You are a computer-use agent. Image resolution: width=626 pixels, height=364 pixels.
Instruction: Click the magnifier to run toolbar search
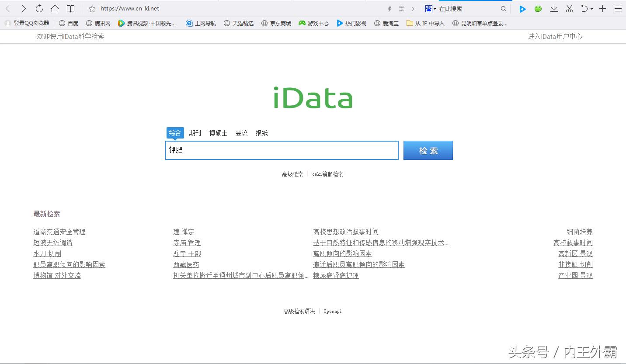[504, 8]
